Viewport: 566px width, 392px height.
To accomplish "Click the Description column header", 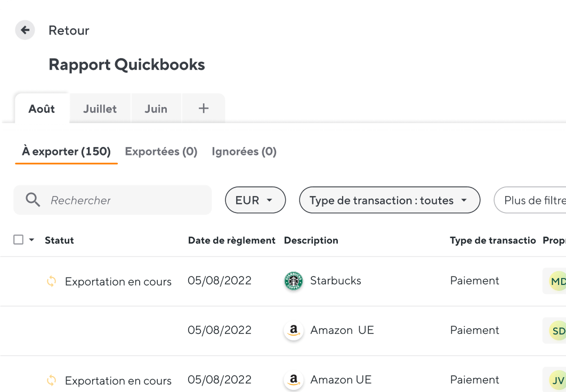I will (x=311, y=240).
